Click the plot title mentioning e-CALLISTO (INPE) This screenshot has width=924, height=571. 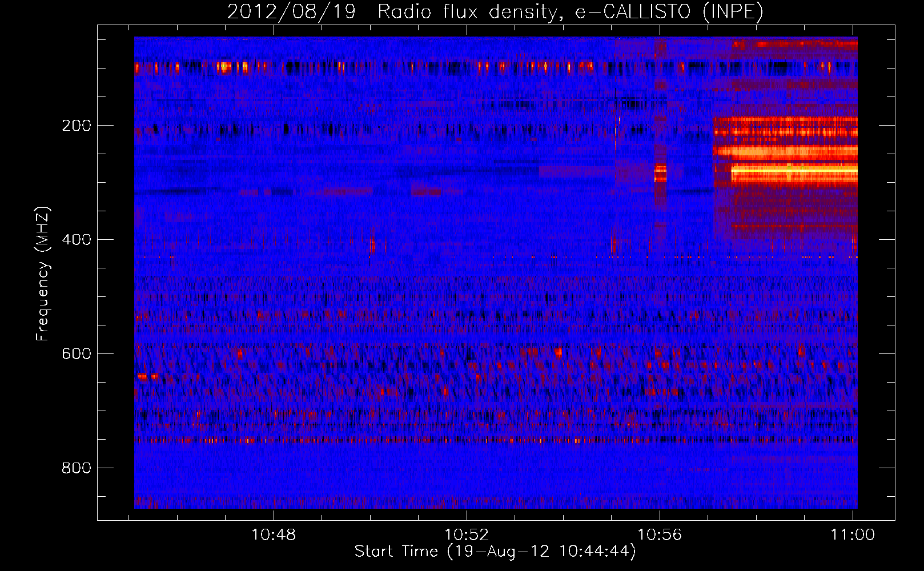495,11
